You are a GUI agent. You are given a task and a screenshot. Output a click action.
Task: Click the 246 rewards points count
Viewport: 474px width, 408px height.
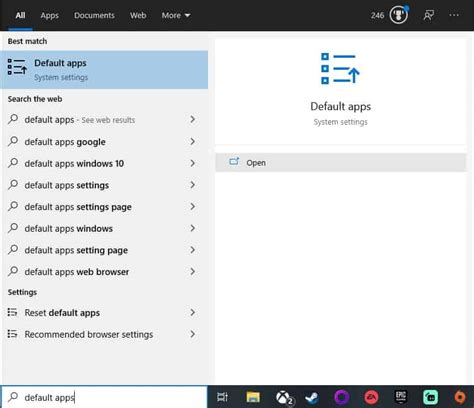377,15
